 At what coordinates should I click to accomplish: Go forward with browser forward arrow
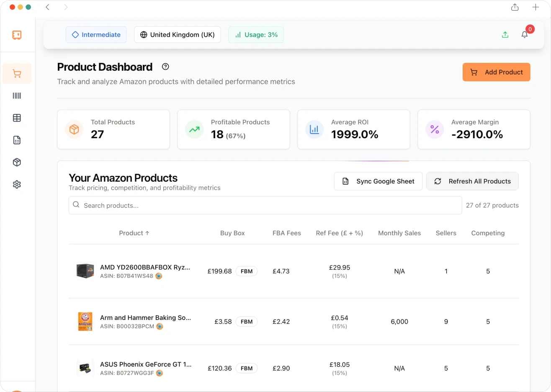coord(66,7)
